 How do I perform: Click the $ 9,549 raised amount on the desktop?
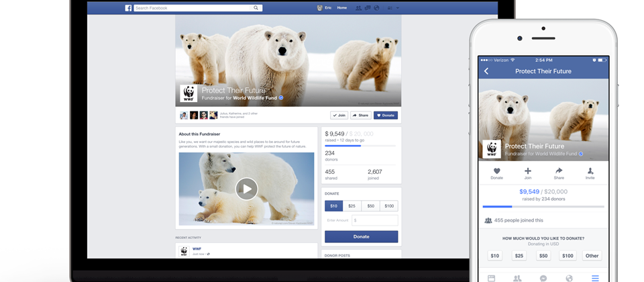(335, 134)
